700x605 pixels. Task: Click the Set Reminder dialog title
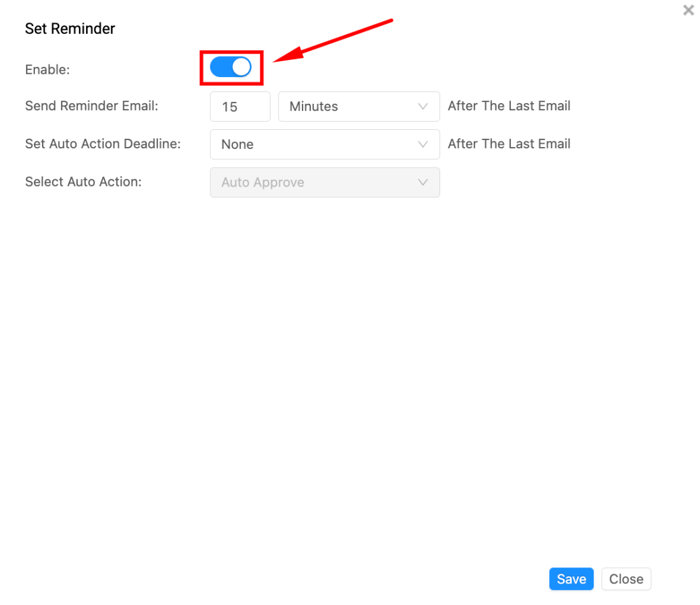tap(69, 29)
